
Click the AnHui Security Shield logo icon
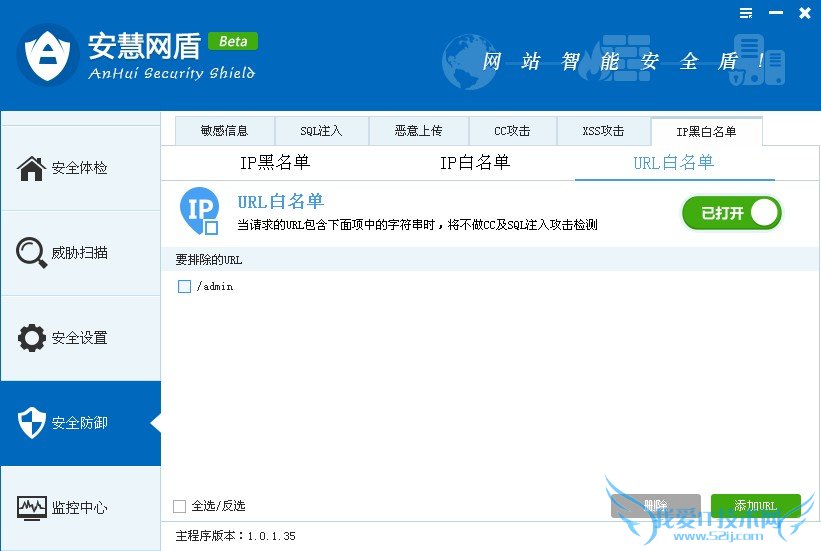pos(48,54)
